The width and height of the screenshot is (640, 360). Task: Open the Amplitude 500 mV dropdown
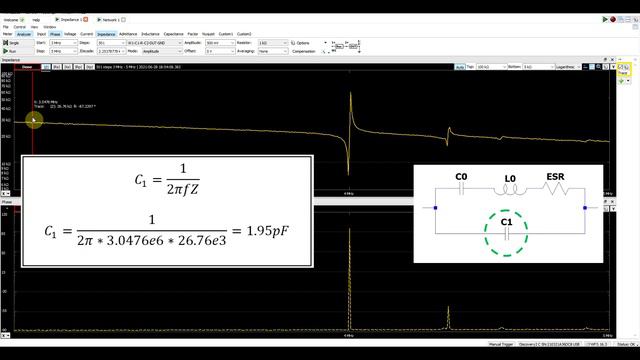[x=220, y=43]
